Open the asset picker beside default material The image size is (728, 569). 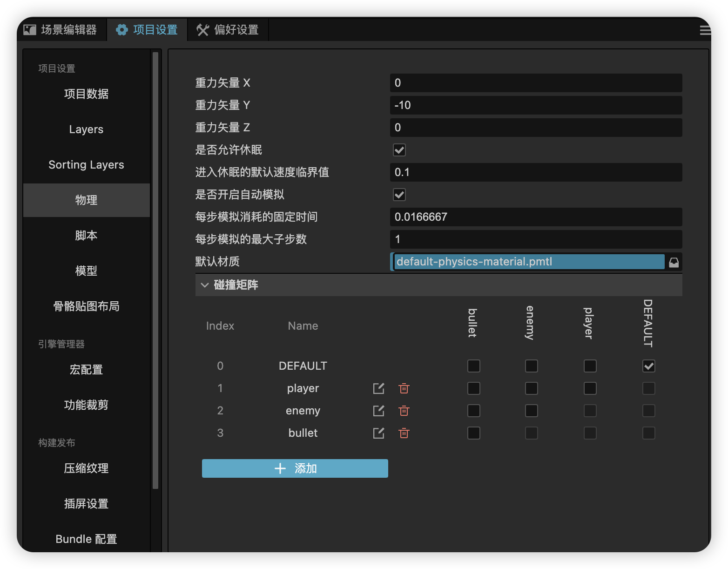pos(674,262)
